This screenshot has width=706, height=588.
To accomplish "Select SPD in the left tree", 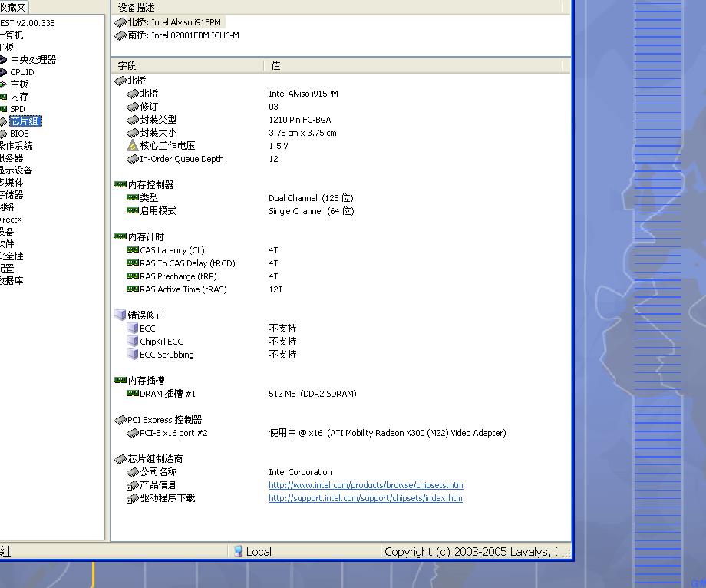I will (17, 109).
